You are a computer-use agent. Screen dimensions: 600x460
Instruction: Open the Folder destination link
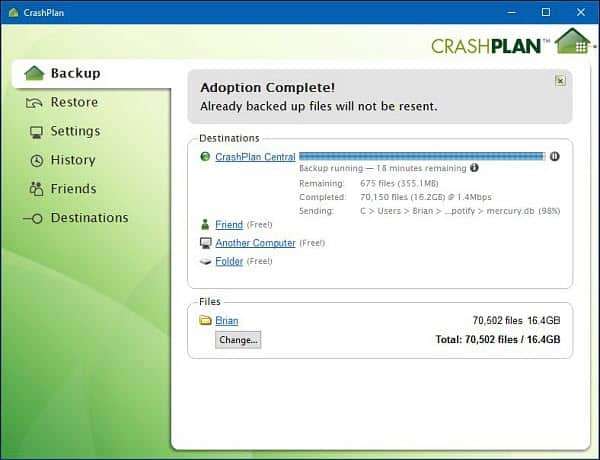point(229,261)
